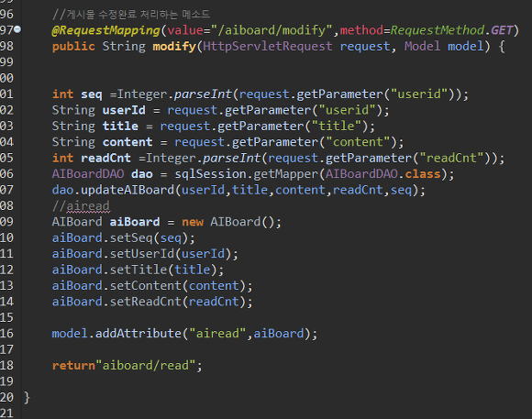This screenshot has width=532, height=419.
Task: Click parseInt on the seq declaration line
Action: pyautogui.click(x=203, y=94)
